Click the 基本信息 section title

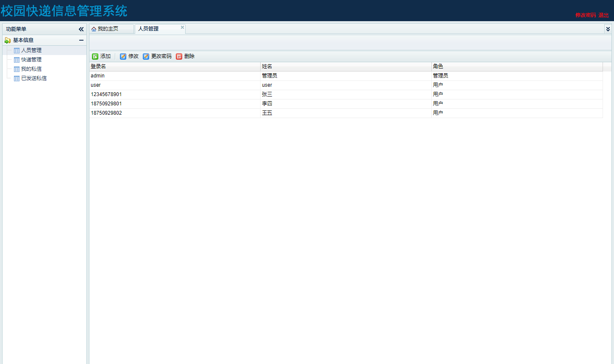tap(23, 40)
